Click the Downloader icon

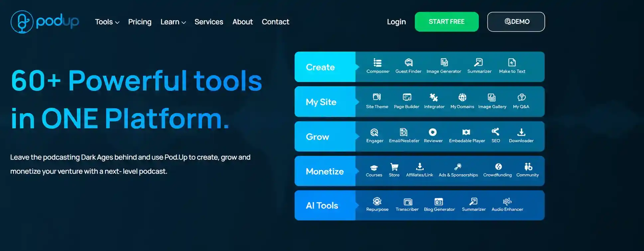[x=521, y=132]
